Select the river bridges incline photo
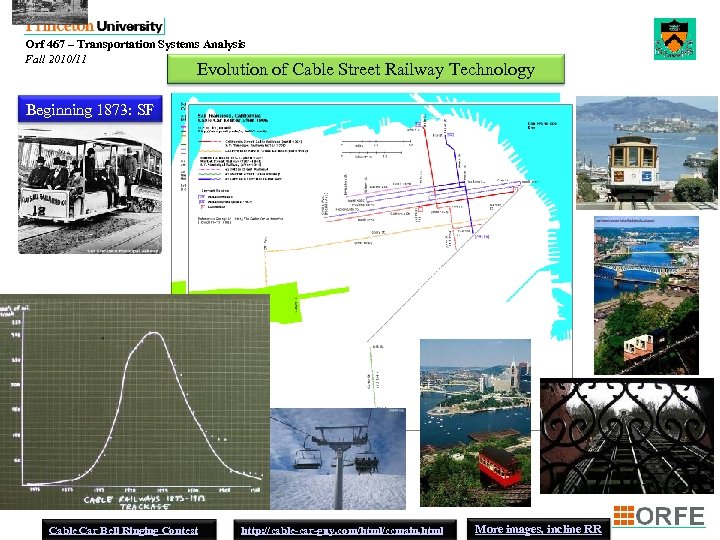The image size is (720, 540). pos(646,295)
